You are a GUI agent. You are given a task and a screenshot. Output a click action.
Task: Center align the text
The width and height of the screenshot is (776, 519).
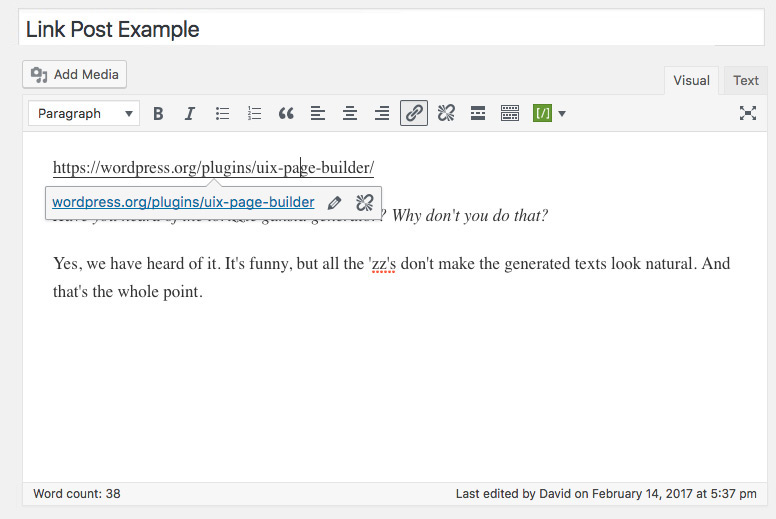350,114
